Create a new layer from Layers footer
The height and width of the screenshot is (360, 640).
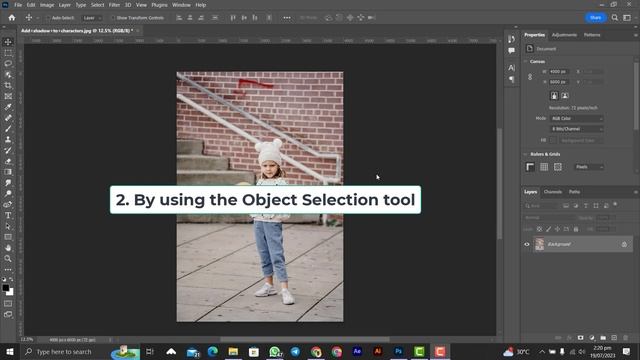click(x=614, y=338)
